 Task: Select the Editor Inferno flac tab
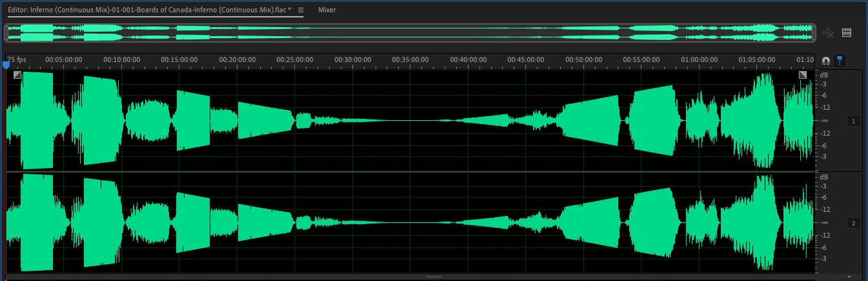pyautogui.click(x=149, y=10)
